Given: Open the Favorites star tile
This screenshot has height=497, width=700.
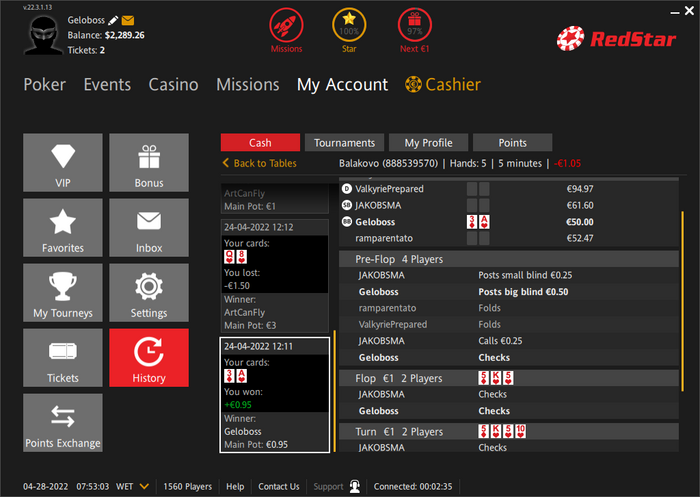Looking at the screenshot, I should click(x=63, y=228).
